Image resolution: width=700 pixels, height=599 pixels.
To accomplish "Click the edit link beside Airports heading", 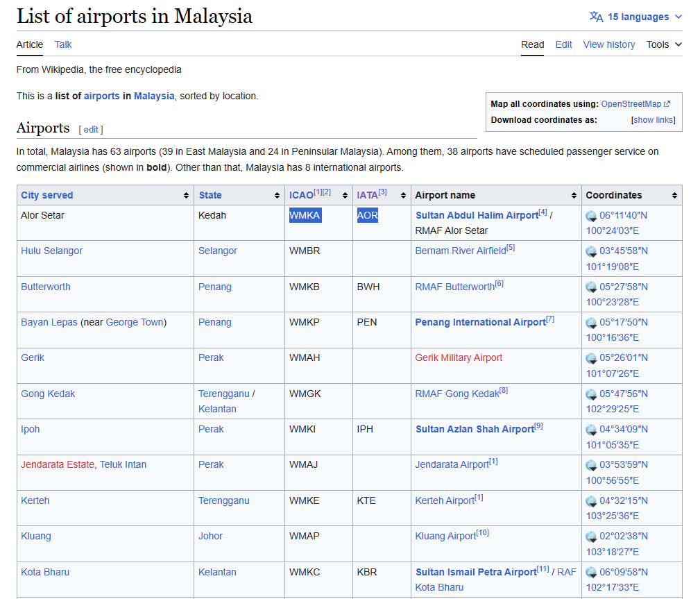I will point(91,130).
